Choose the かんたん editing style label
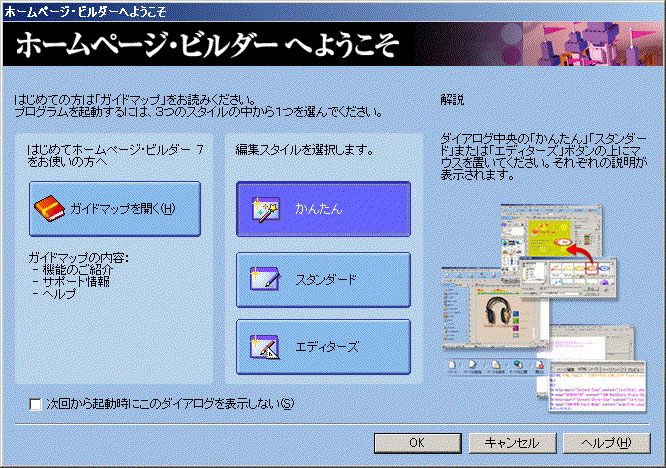The image size is (666, 468). coord(319,210)
